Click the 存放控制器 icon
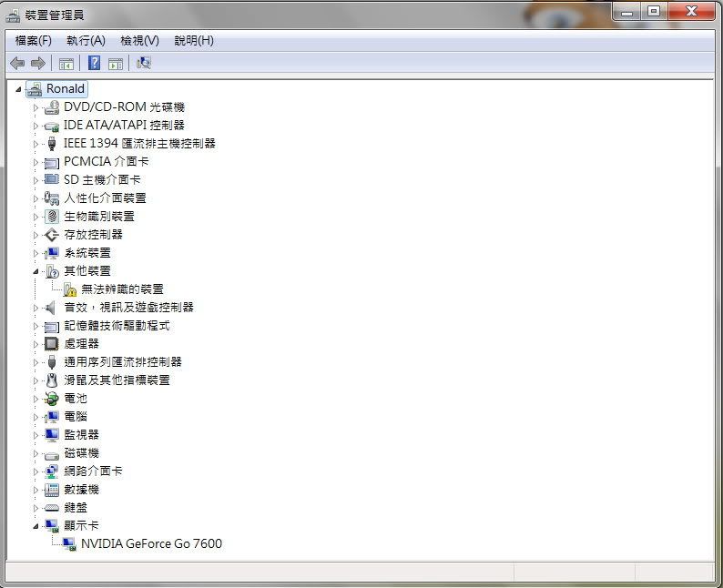 point(52,235)
